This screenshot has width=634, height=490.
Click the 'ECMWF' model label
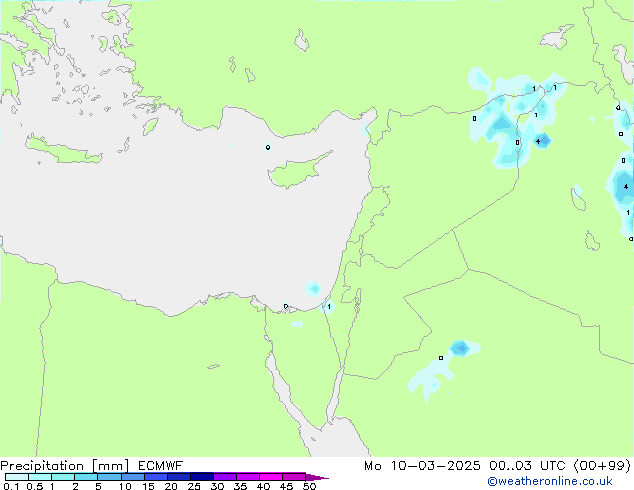pyautogui.click(x=161, y=466)
